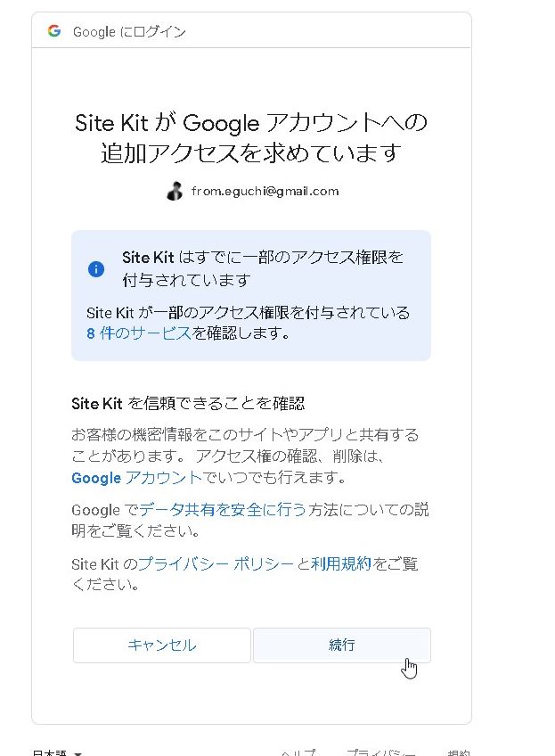Click the language dropdown arrow
555x756 pixels.
[78, 753]
